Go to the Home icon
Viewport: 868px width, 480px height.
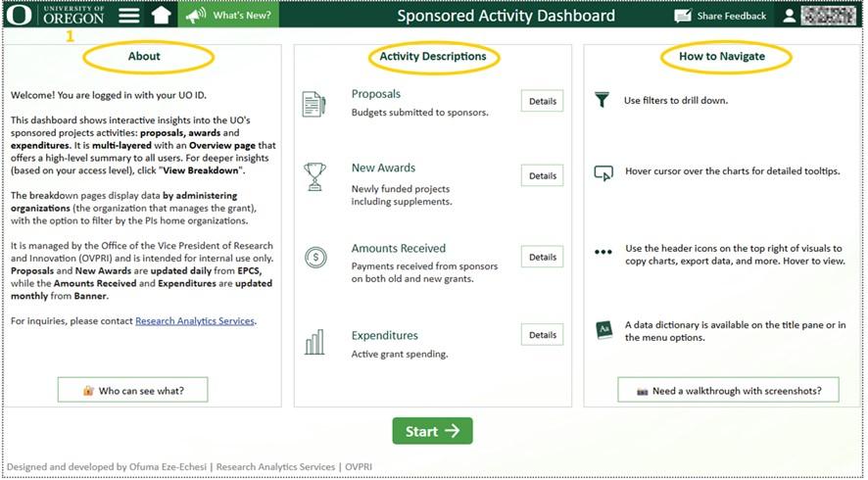pos(161,15)
